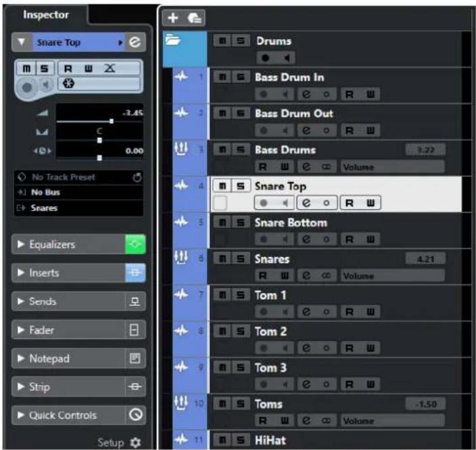Viewport: 476px width, 450px height.
Task: Click the Strip section icon
Action: pos(135,386)
